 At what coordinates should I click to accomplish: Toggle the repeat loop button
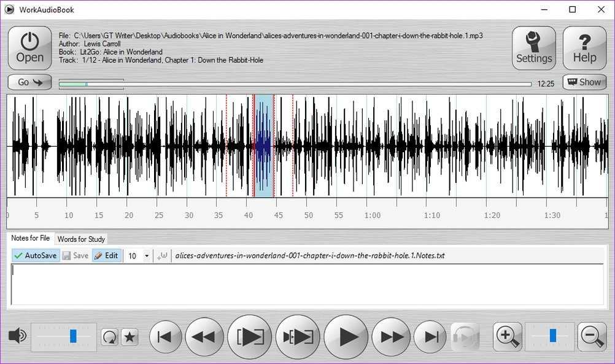[109, 336]
